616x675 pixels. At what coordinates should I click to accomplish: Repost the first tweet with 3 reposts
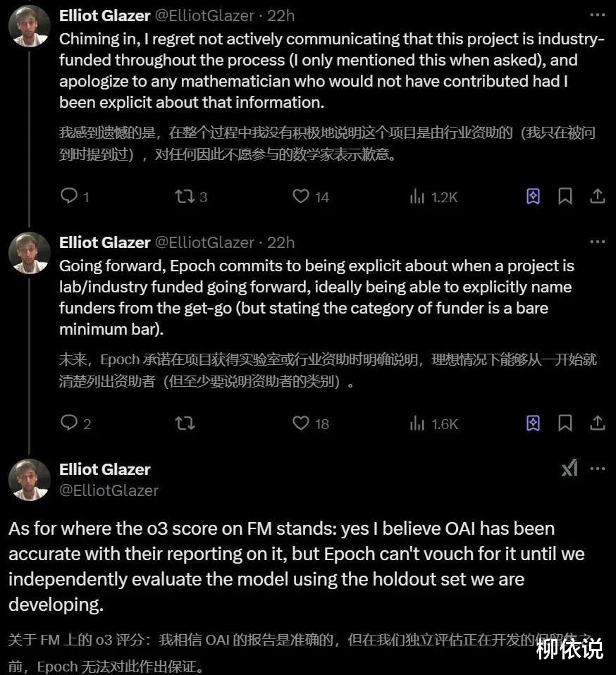click(x=185, y=196)
